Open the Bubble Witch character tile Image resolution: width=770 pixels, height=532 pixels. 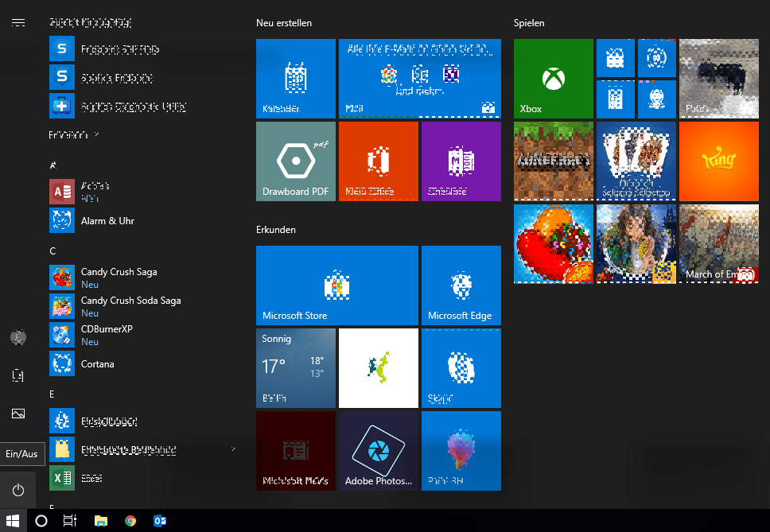pos(636,244)
